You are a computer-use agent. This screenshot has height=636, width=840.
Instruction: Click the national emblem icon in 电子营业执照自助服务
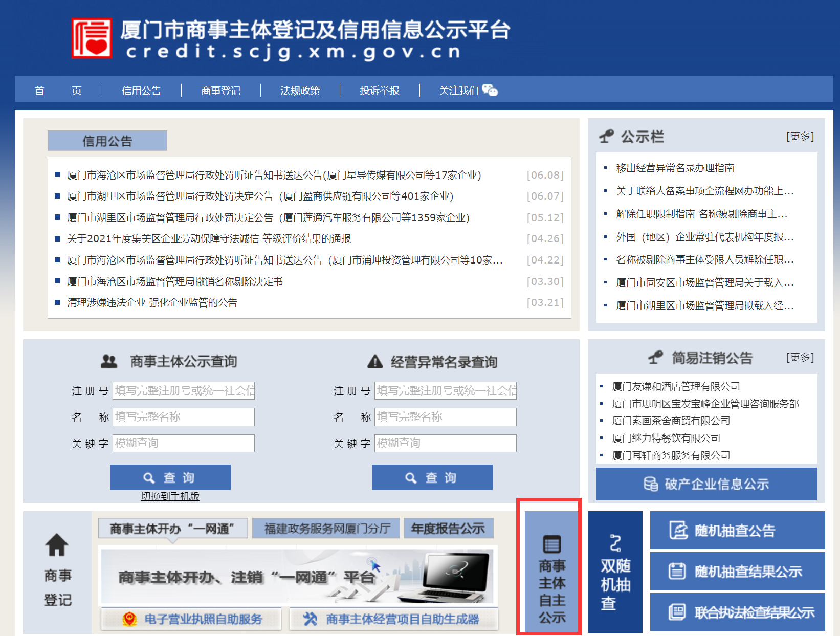tap(130, 619)
